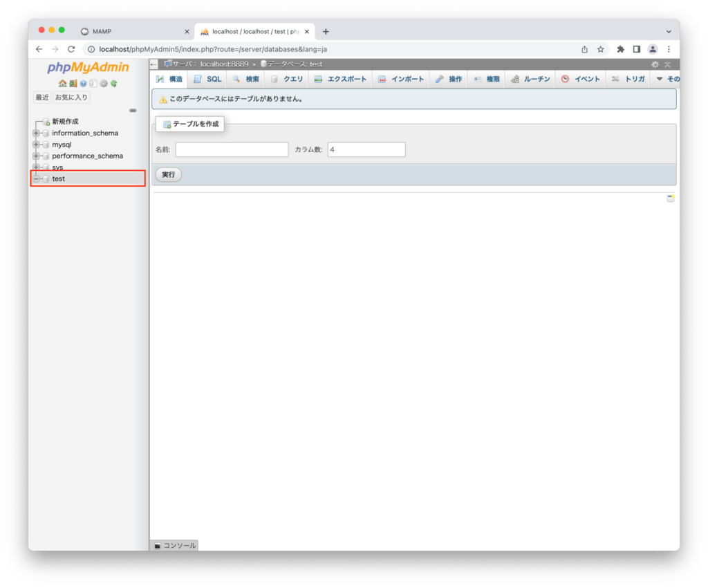Collapse the test database node
Image resolution: width=708 pixels, height=588 pixels.
point(36,178)
